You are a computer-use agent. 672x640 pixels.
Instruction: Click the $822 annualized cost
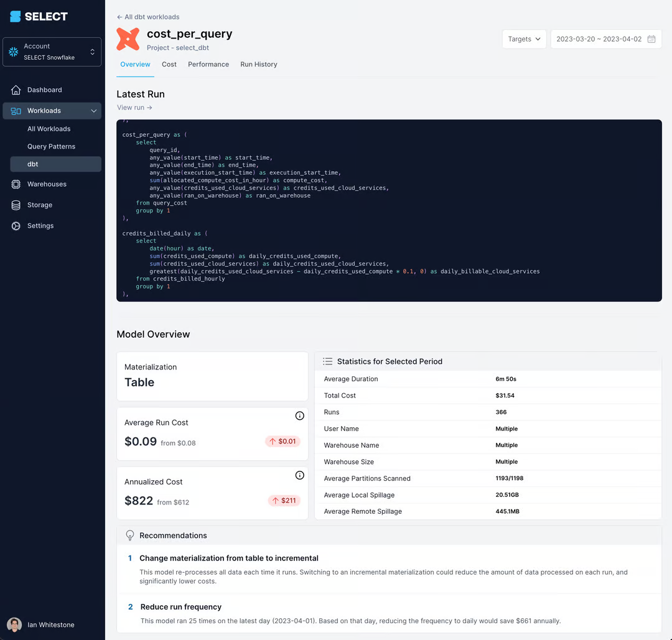tap(138, 500)
